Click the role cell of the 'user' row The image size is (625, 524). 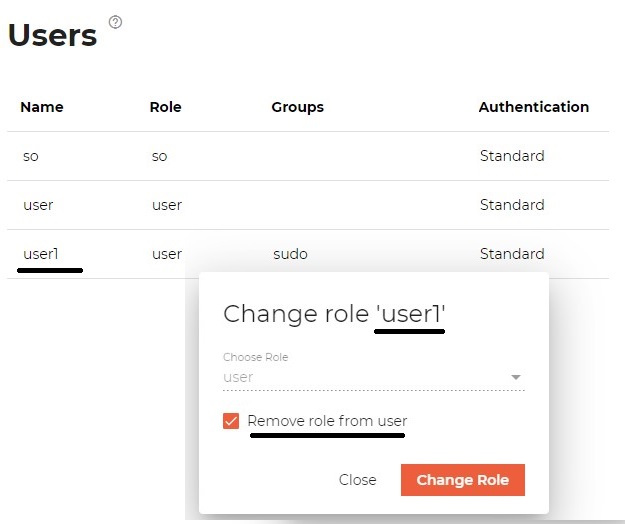[167, 205]
